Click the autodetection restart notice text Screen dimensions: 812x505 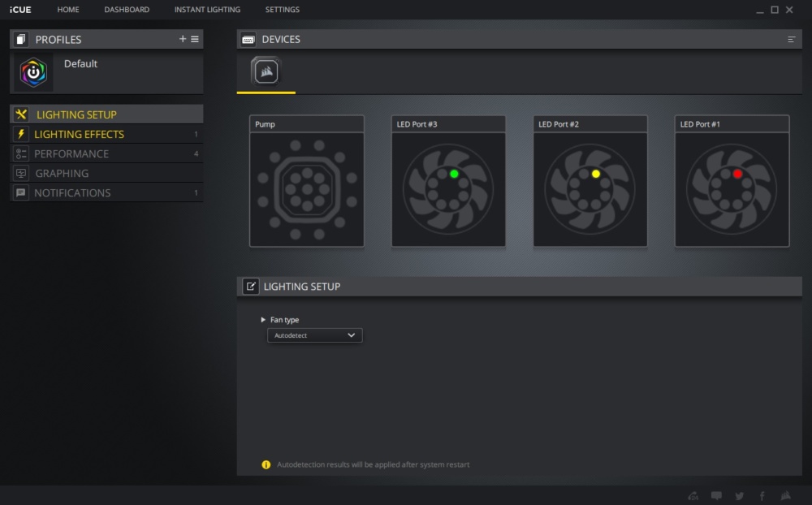(x=373, y=464)
